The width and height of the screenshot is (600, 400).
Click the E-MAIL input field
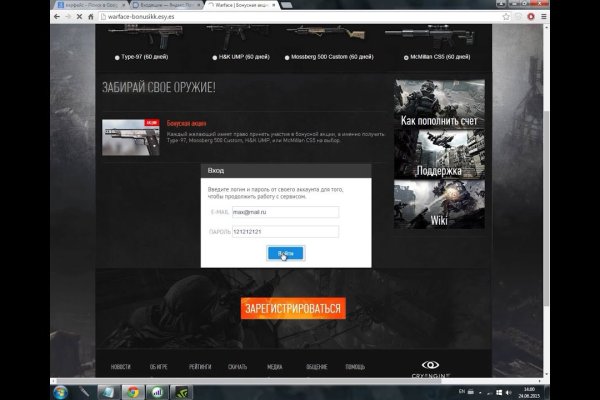pyautogui.click(x=284, y=212)
